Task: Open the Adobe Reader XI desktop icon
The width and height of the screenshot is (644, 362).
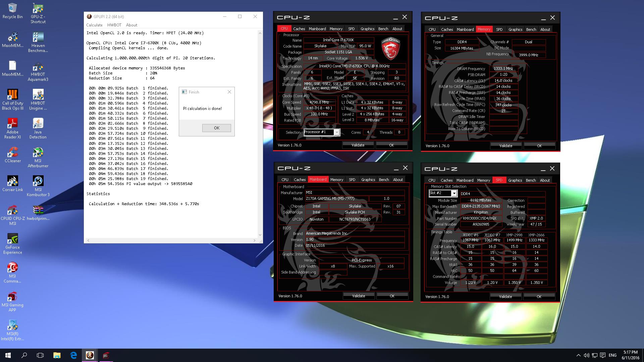Action: [12, 129]
